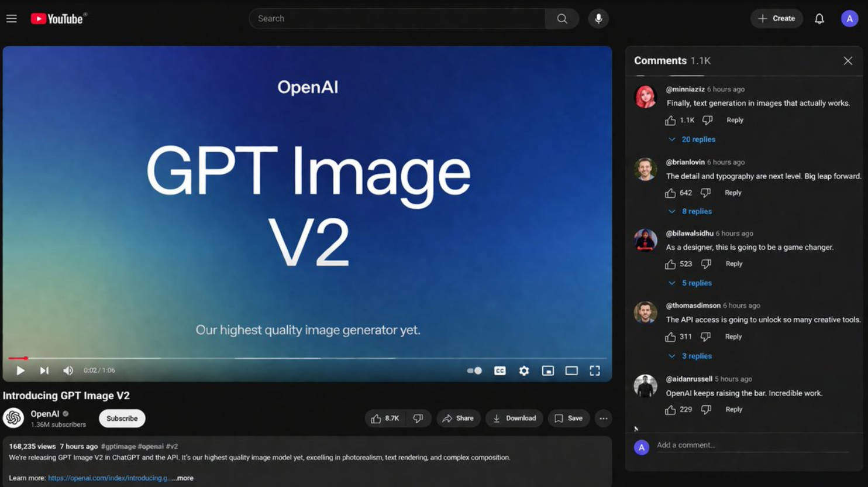Screen dimensions: 868x487
Task: Like the GPT Image V2 video
Action: 385,419
